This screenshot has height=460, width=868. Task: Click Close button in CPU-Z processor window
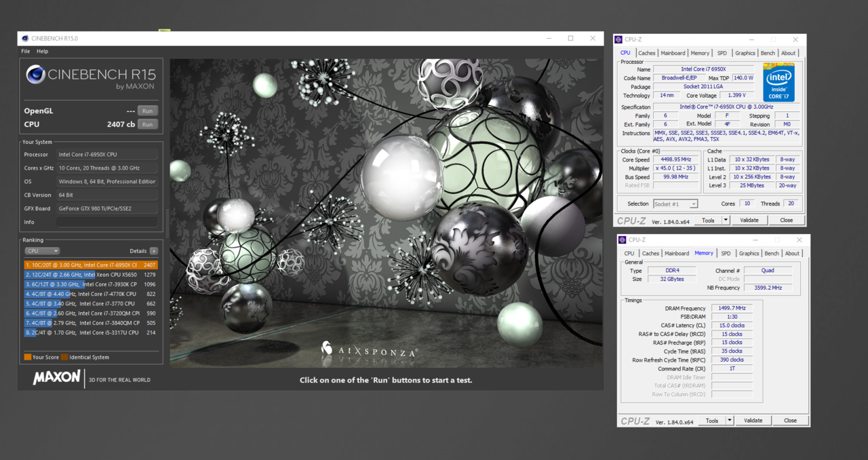[x=787, y=221]
